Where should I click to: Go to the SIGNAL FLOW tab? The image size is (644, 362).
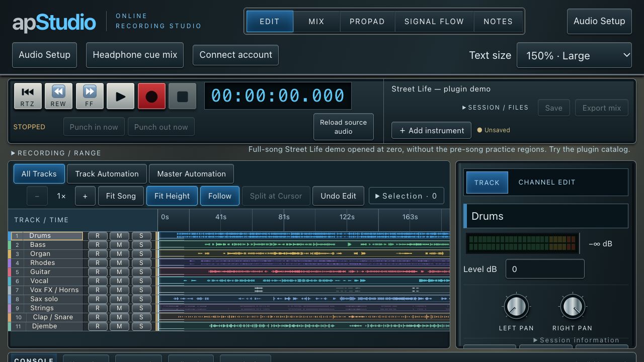[435, 22]
